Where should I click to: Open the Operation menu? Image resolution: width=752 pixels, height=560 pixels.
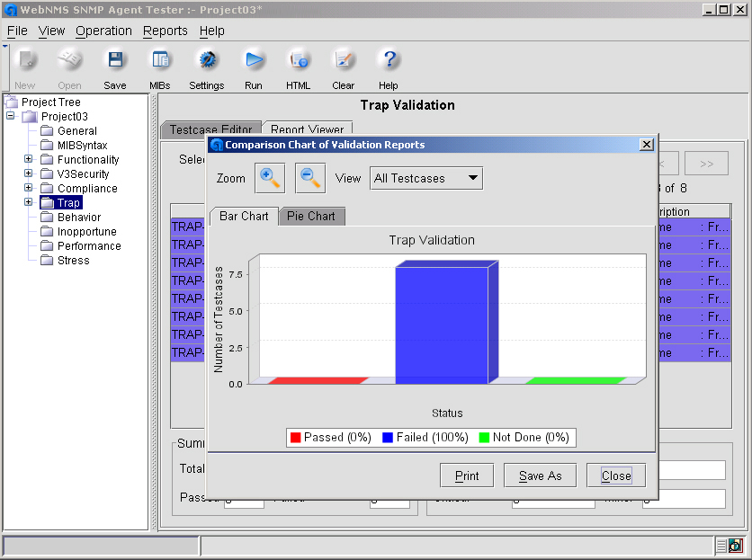coord(103,31)
